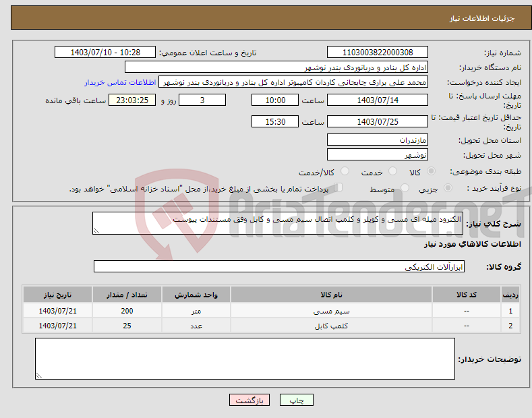Click the general need description textarea
532x418 pixels.
click(278, 223)
